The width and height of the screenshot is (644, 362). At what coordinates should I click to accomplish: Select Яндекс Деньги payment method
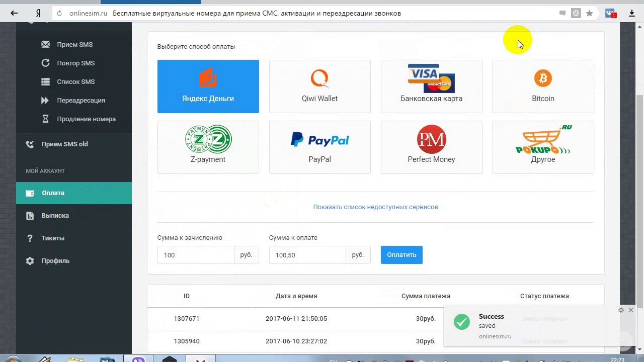[208, 86]
